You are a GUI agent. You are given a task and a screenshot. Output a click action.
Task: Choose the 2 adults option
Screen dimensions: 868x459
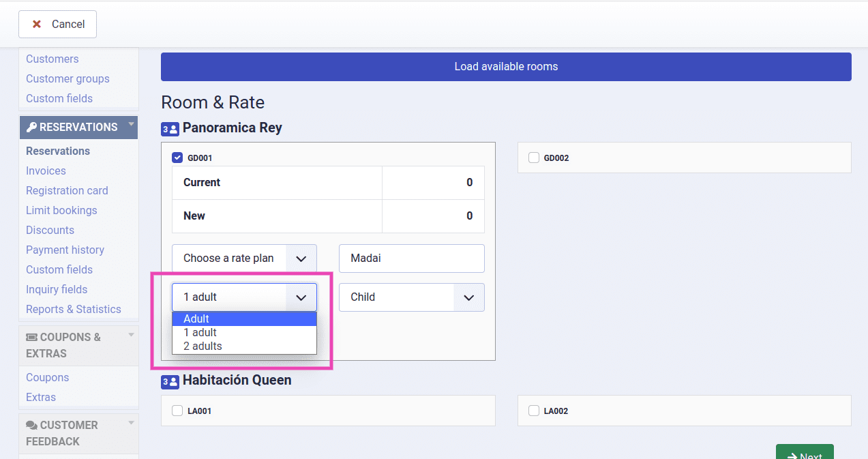[x=203, y=346]
